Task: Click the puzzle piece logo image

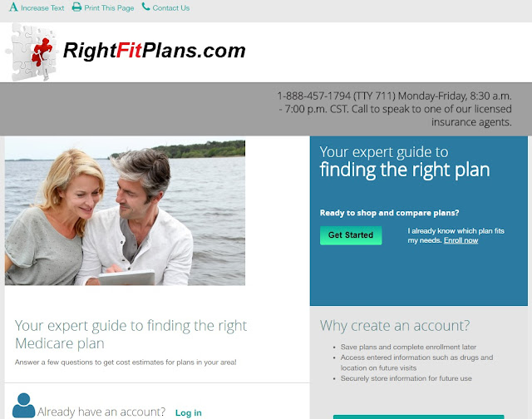Action: pyautogui.click(x=32, y=52)
